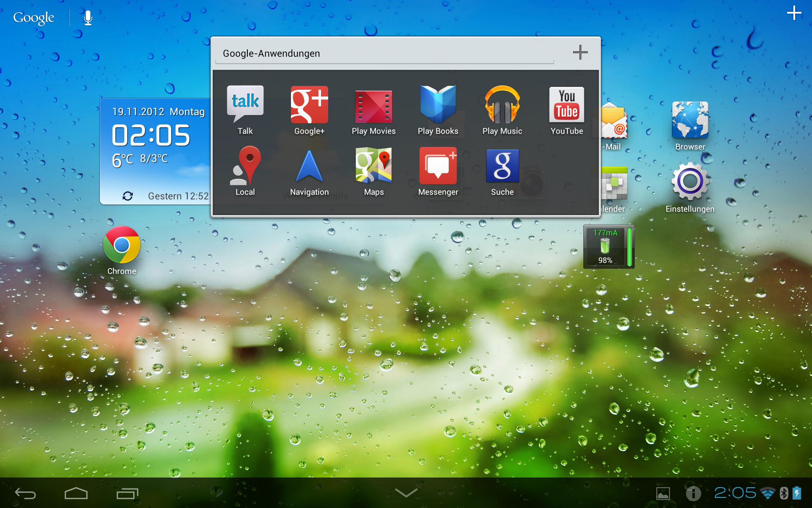
Task: Open Local places app
Action: (245, 171)
